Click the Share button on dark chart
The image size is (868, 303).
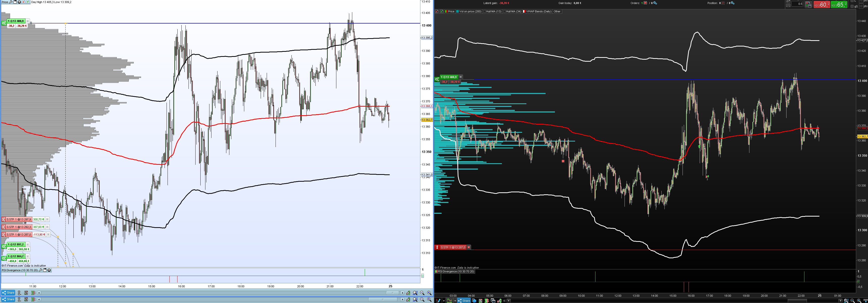pyautogui.click(x=464, y=301)
